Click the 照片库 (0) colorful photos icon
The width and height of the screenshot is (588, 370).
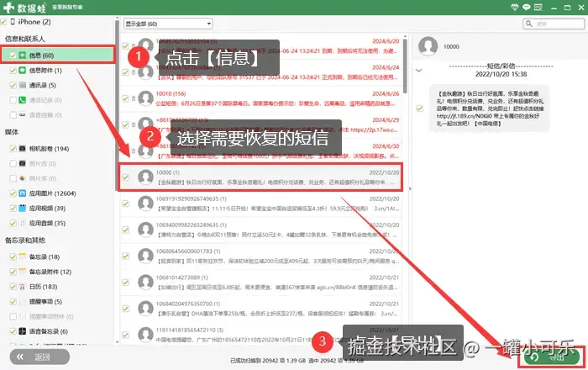tap(23, 178)
